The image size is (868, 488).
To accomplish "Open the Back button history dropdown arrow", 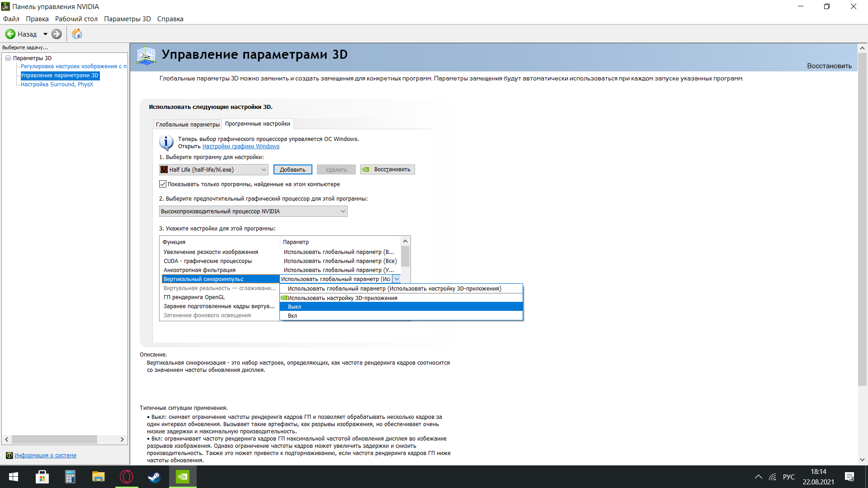I will (x=45, y=34).
